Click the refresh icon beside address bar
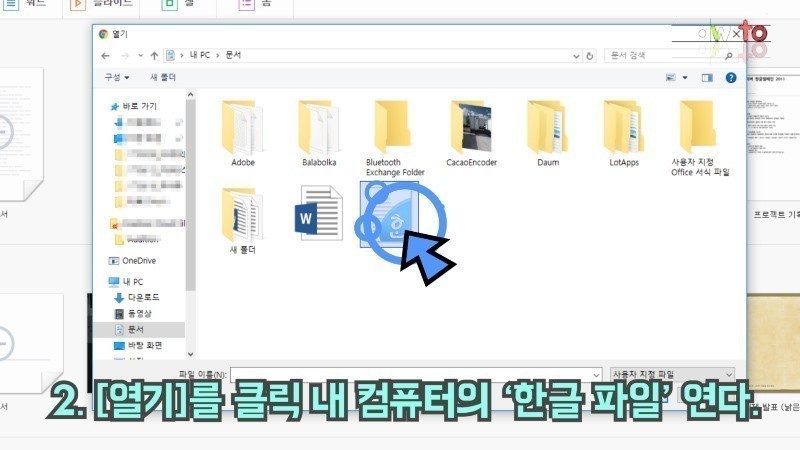 point(590,56)
